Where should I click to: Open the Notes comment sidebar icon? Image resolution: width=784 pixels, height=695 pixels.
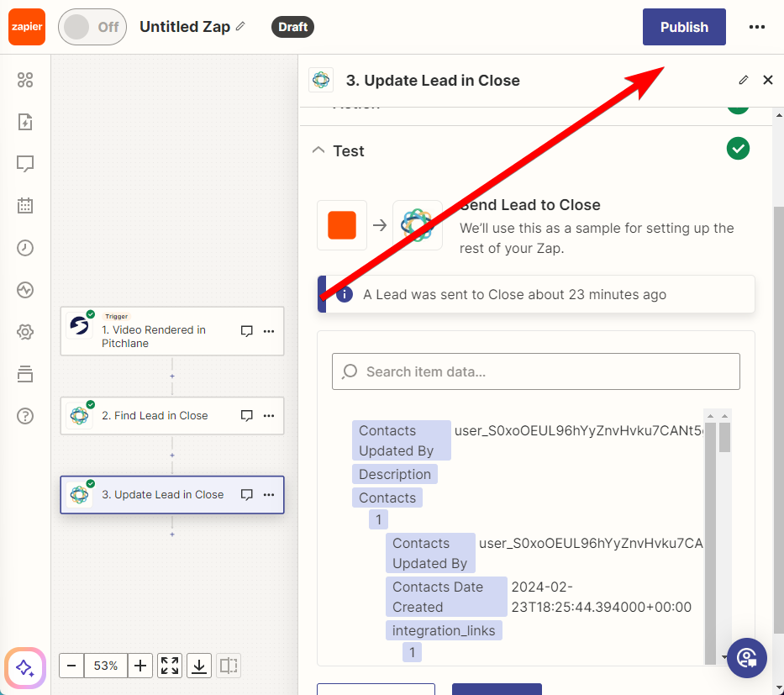[25, 164]
